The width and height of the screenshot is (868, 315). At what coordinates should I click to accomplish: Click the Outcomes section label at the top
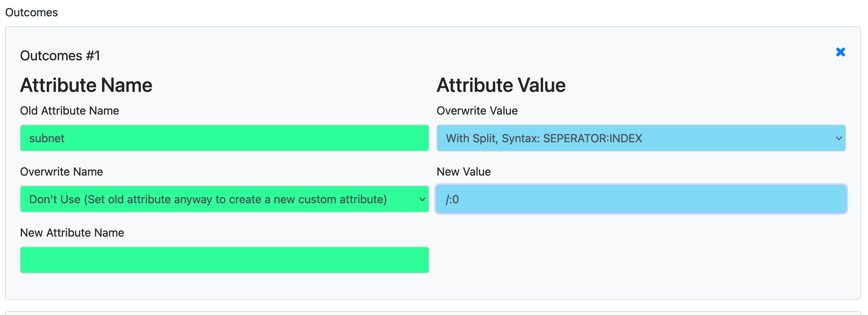coord(31,12)
